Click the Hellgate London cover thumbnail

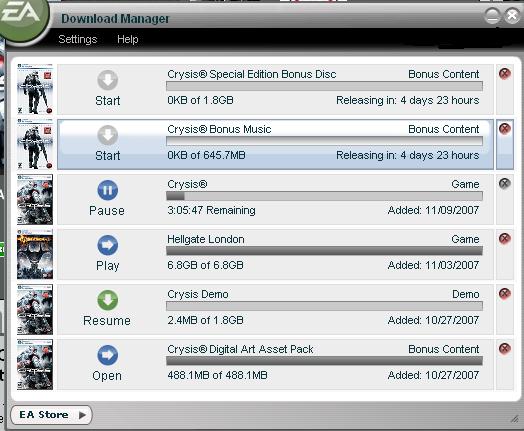(35, 254)
